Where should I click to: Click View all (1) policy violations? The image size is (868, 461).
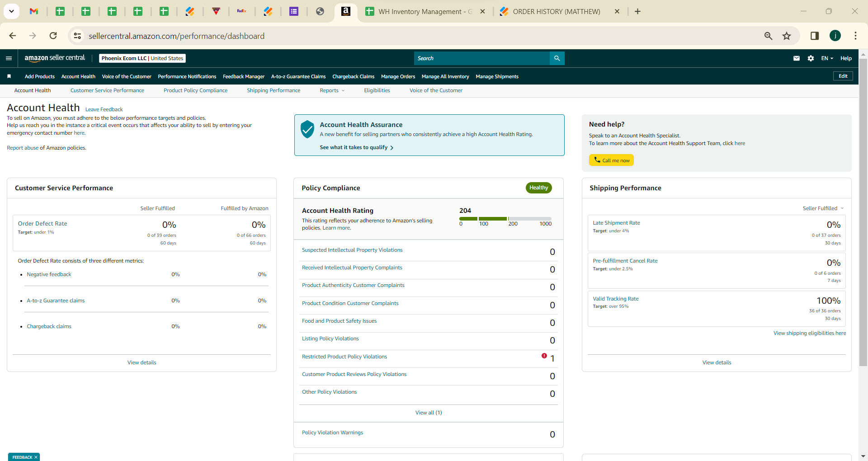[429, 413]
